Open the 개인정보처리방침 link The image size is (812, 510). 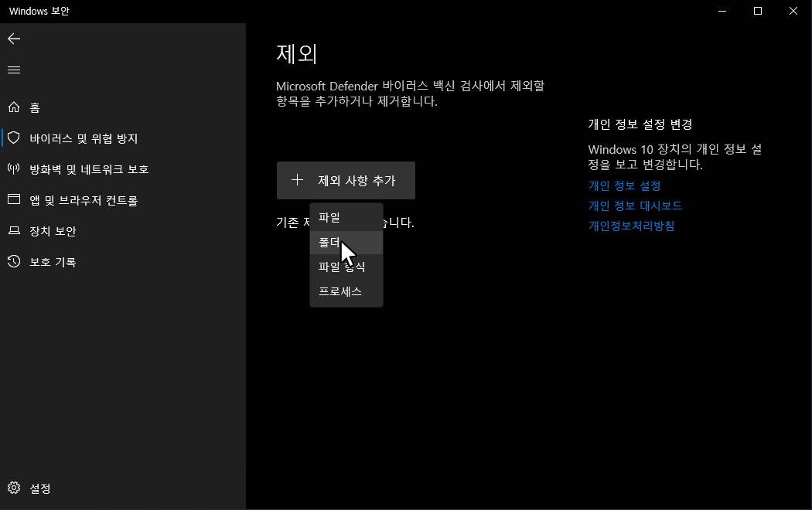(631, 226)
